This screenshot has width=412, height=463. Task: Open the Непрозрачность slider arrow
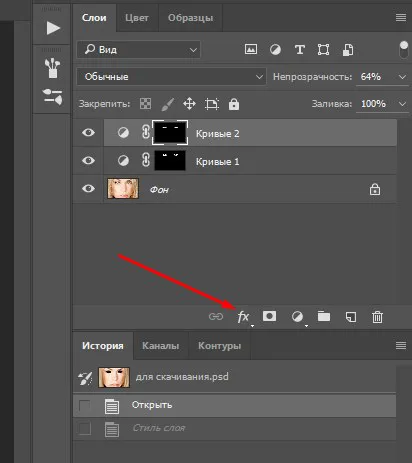[402, 77]
